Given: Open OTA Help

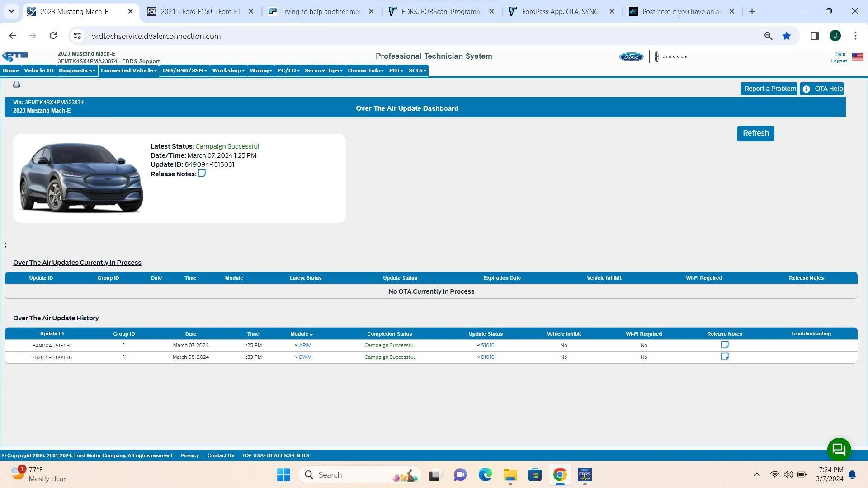Looking at the screenshot, I should pos(822,89).
